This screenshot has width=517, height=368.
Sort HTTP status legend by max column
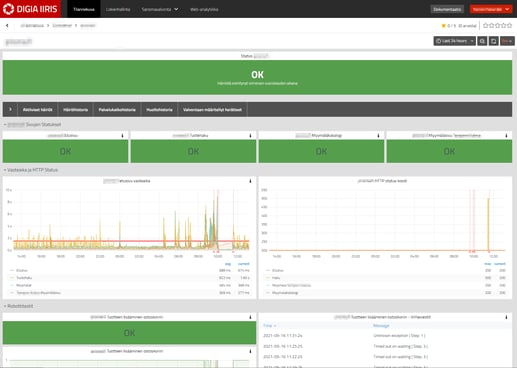[487, 264]
